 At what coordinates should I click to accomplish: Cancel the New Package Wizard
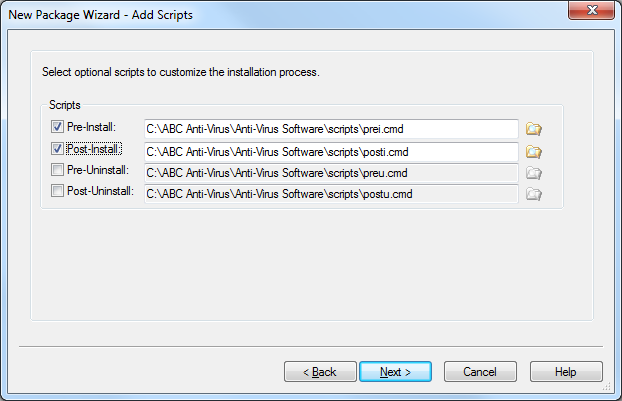(480, 372)
